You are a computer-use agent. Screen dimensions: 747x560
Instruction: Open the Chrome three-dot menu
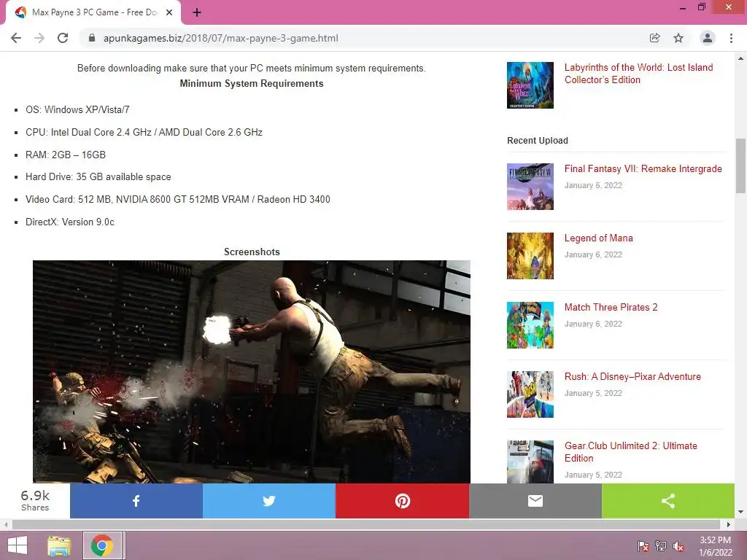pyautogui.click(x=731, y=38)
